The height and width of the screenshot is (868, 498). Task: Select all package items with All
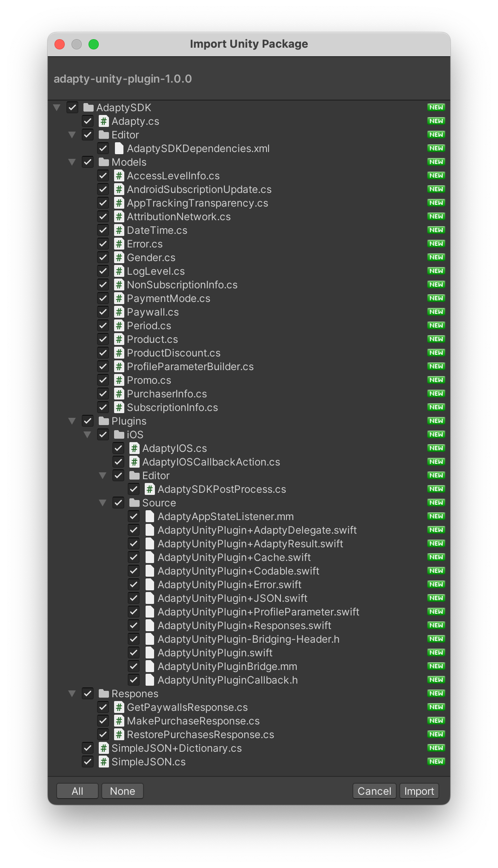coord(77,791)
